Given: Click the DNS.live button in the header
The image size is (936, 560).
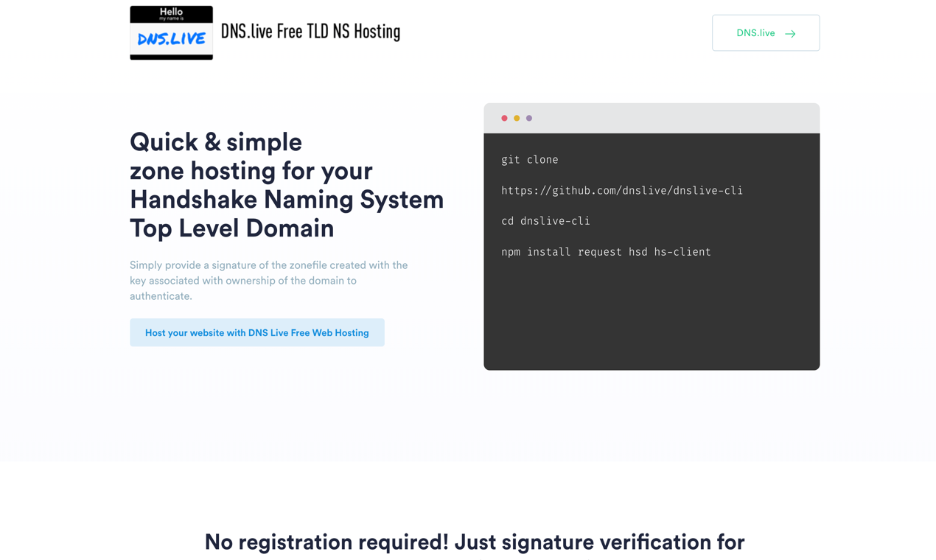Looking at the screenshot, I should [x=765, y=32].
